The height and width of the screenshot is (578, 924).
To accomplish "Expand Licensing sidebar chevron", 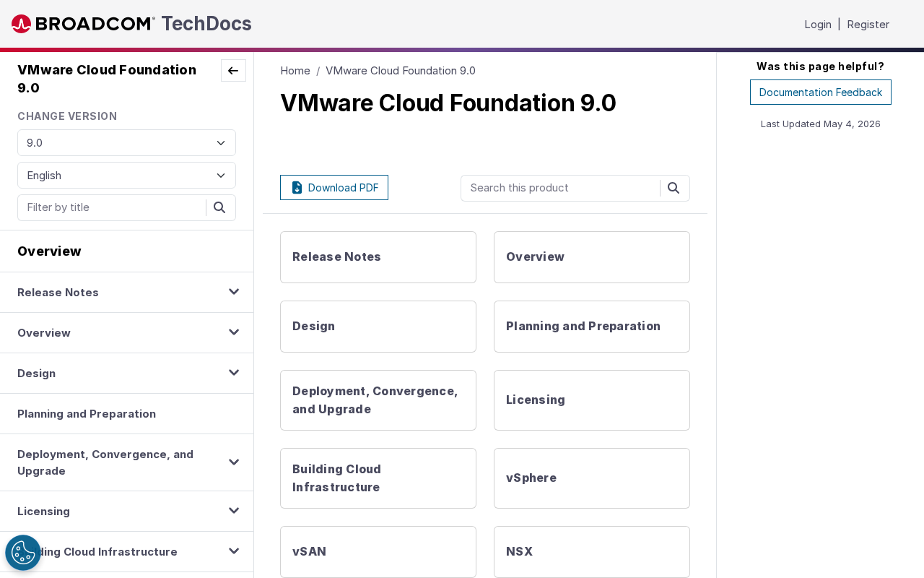I will click(x=234, y=511).
